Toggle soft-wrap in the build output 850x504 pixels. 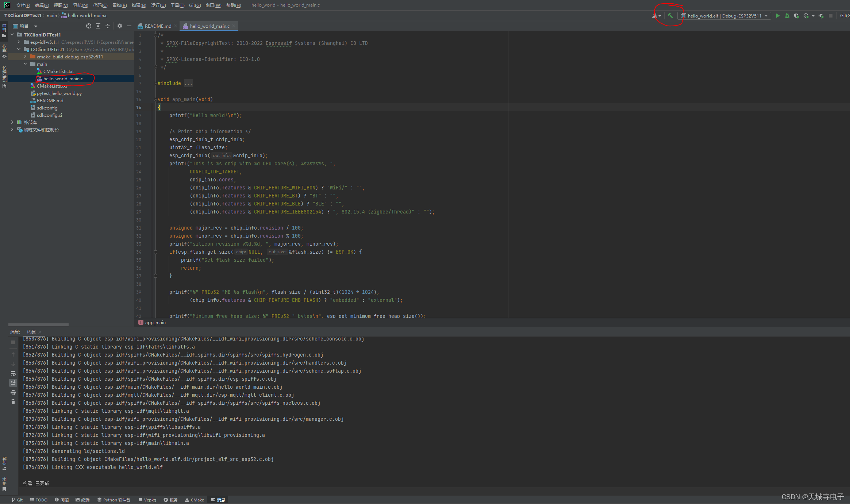[13, 373]
